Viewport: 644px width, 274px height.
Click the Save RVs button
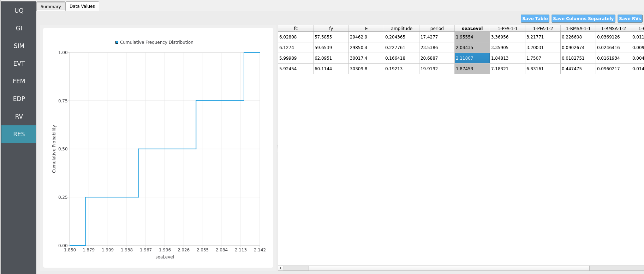pyautogui.click(x=630, y=19)
